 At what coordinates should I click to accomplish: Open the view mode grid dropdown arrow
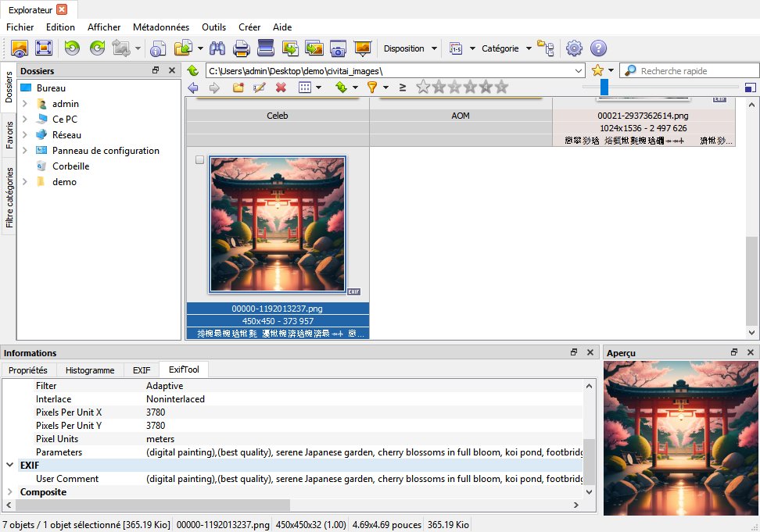318,87
